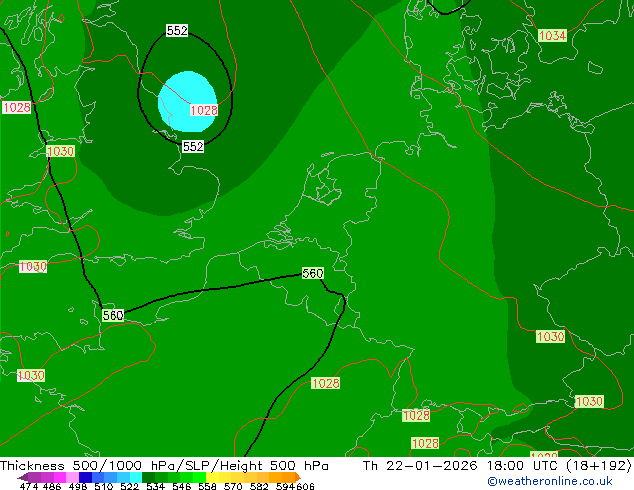Click the light pink legend swatch
634x490 pixels.
pos(72,477)
